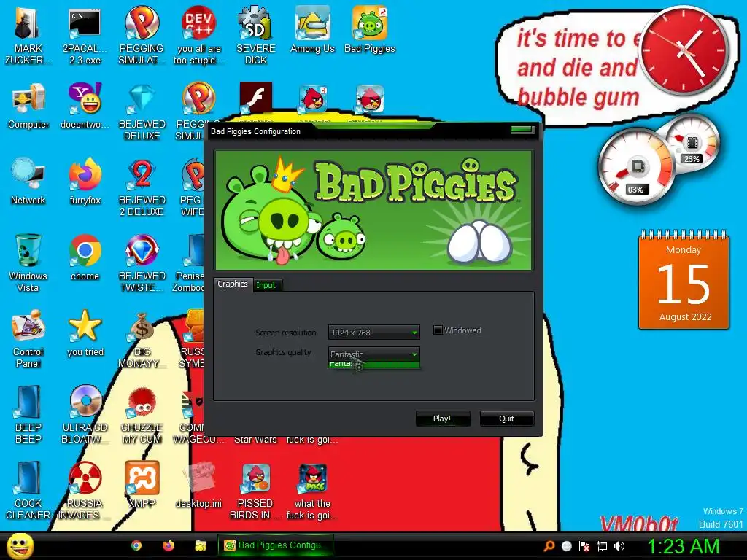Select the PEGGING SIMULAT... Peggle icon
The width and height of the screenshot is (747, 560).
pyautogui.click(x=142, y=36)
